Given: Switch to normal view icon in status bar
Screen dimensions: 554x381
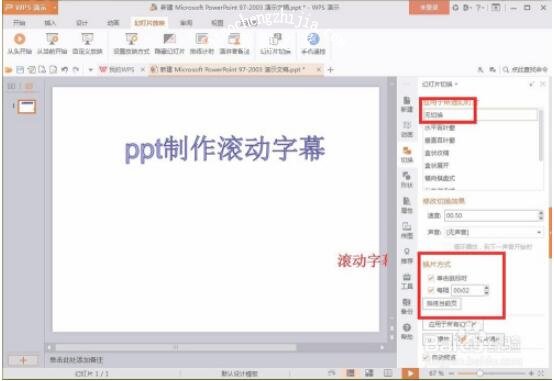Looking at the screenshot, I should (x=350, y=373).
